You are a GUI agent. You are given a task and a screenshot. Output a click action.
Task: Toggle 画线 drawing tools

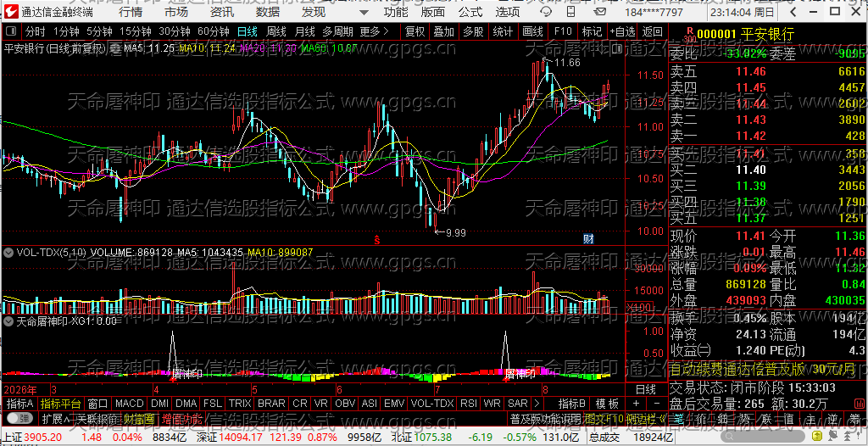[532, 32]
